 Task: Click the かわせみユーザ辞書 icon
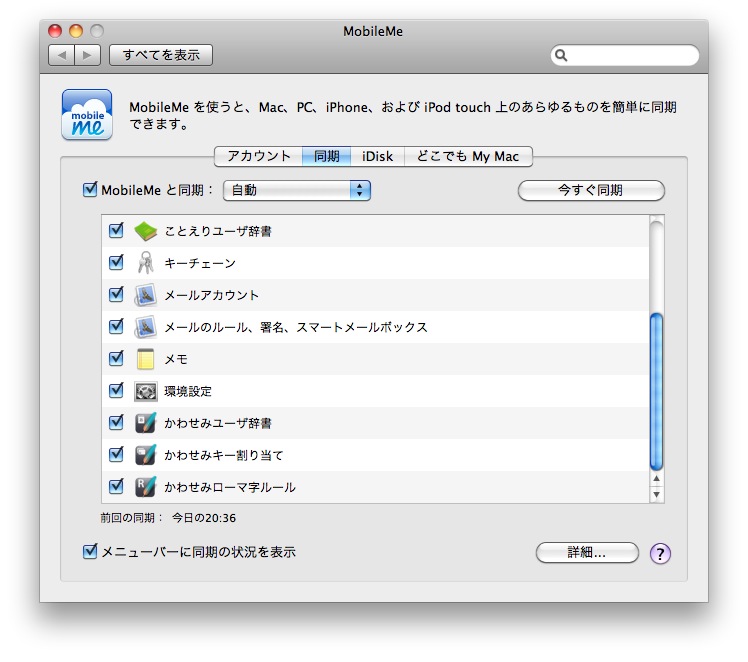point(146,423)
